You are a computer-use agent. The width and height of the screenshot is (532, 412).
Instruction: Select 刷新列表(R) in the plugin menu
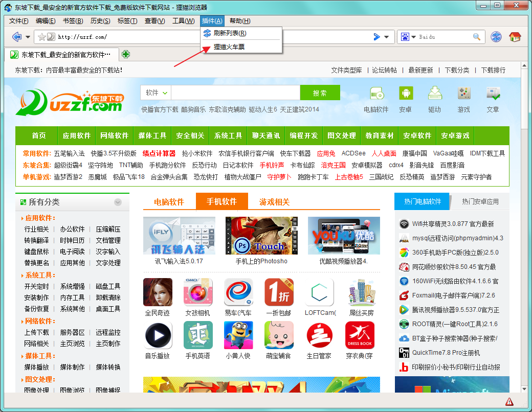tap(241, 33)
